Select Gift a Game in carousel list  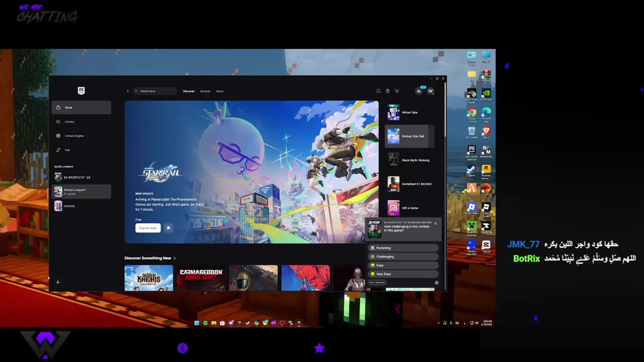pyautogui.click(x=409, y=208)
